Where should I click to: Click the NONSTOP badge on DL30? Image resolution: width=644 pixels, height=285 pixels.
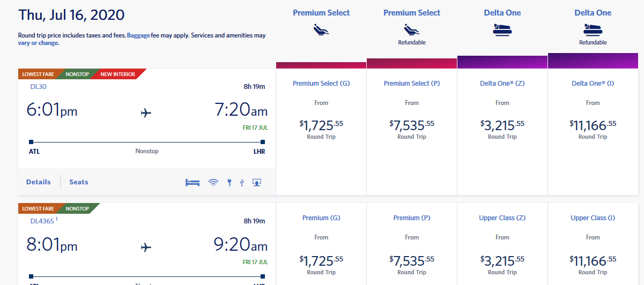pos(77,74)
